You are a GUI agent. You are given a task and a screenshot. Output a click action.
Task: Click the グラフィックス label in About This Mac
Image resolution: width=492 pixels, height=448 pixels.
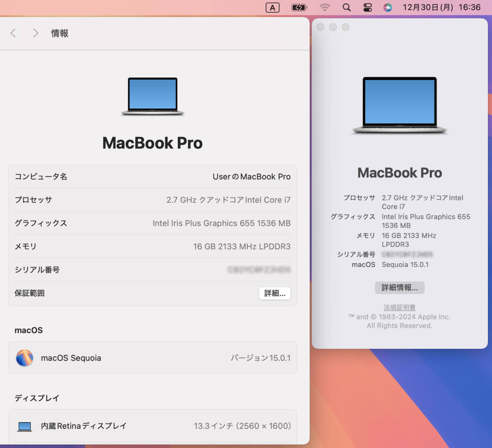click(x=353, y=217)
